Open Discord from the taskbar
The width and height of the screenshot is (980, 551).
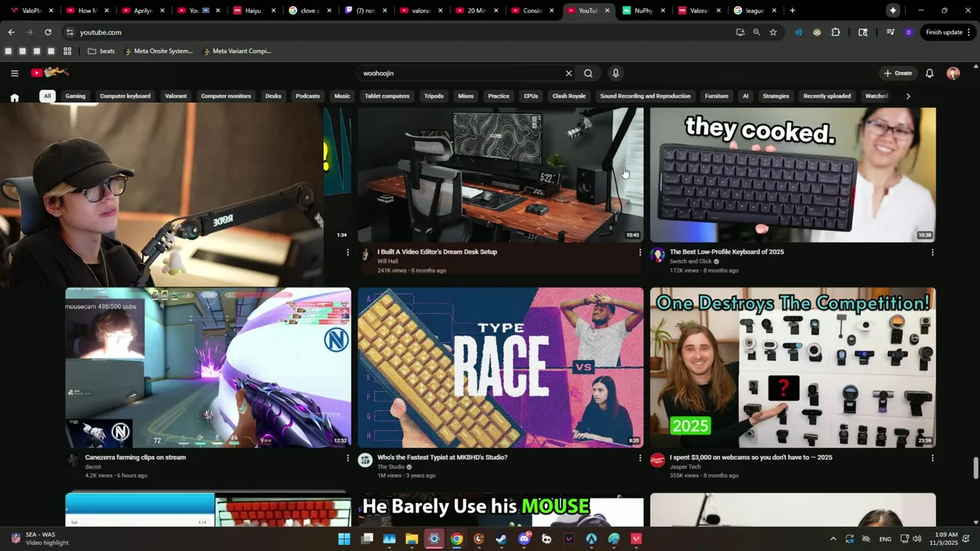[524, 539]
